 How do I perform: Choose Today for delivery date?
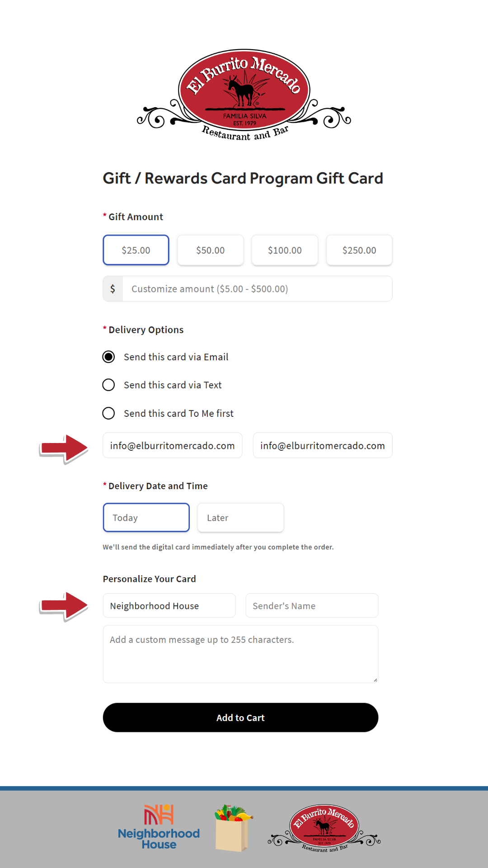146,518
